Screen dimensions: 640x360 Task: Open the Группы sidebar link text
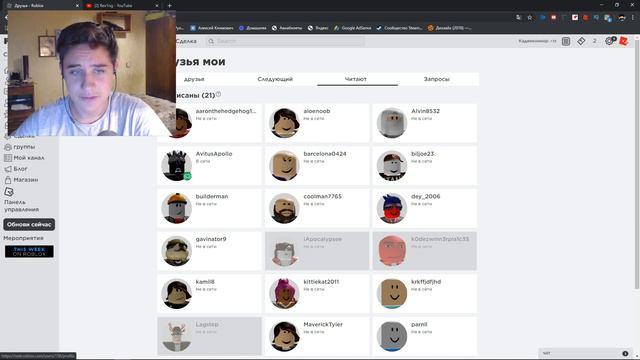[x=24, y=147]
